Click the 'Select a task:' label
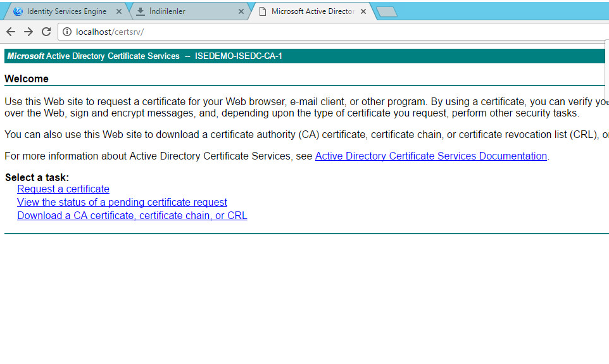609x364 pixels. click(x=37, y=177)
